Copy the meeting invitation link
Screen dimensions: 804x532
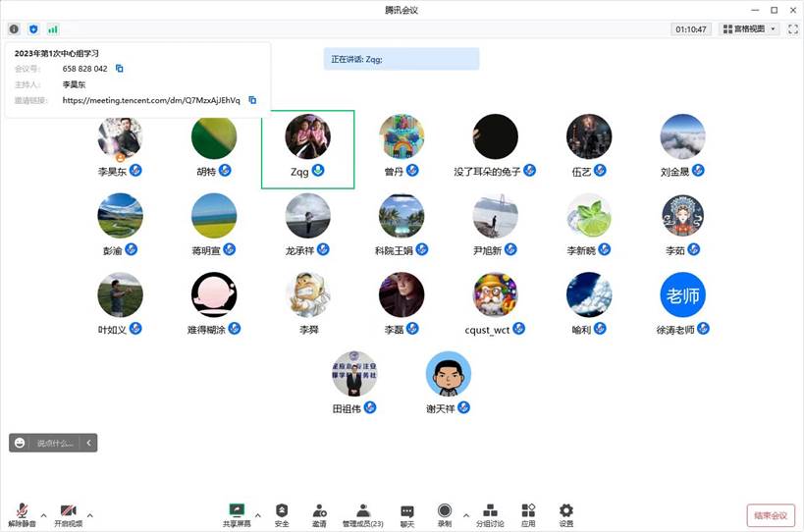point(252,100)
